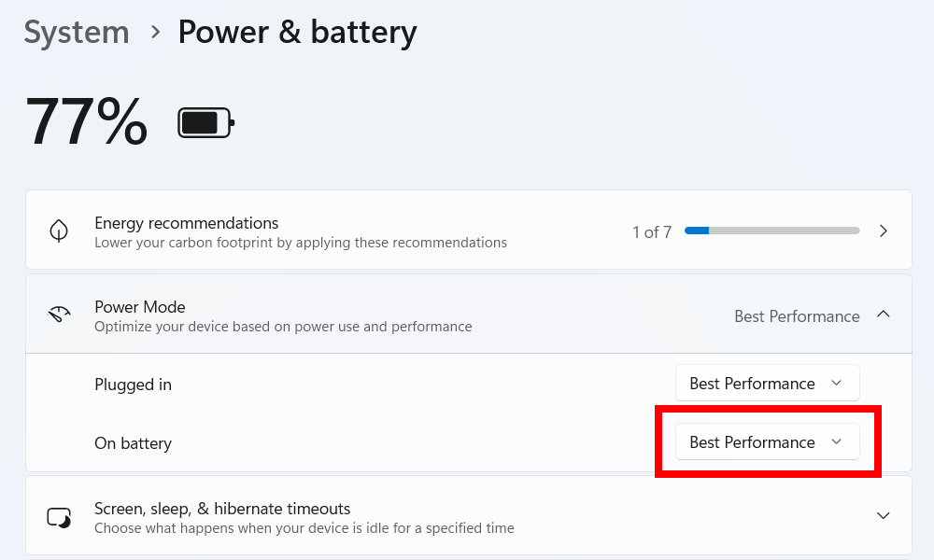934x560 pixels.
Task: Expand Screen, sleep, & hibernate timeouts chevron
Action: tap(883, 516)
